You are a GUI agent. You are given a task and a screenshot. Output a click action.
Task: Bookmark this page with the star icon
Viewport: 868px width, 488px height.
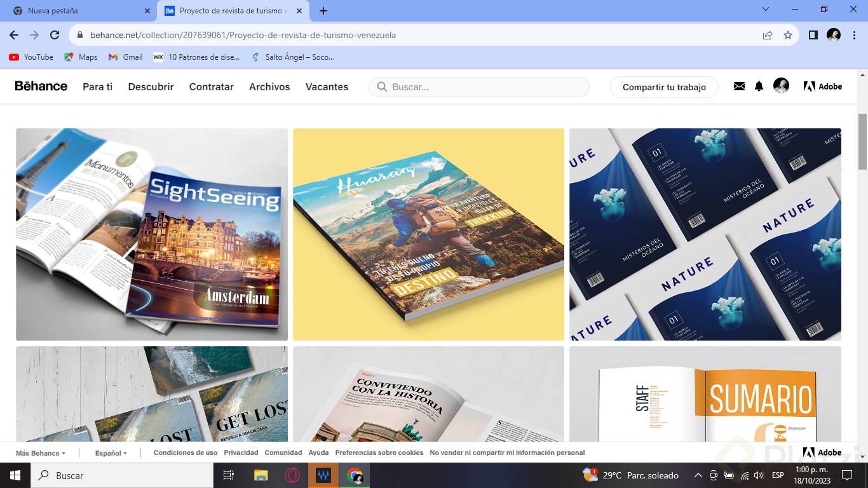[788, 35]
